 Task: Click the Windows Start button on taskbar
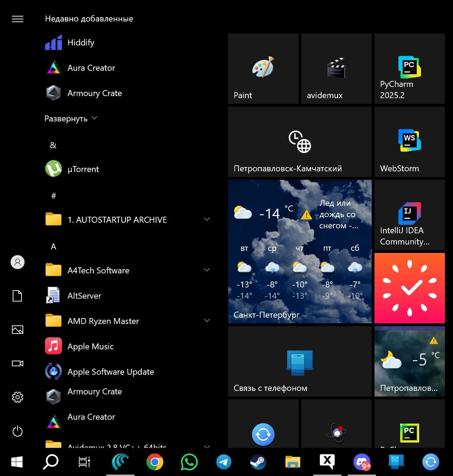pyautogui.click(x=17, y=462)
